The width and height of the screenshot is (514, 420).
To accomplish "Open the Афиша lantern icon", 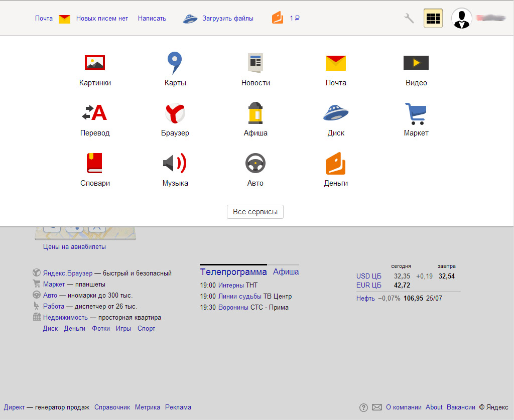I will click(x=255, y=113).
